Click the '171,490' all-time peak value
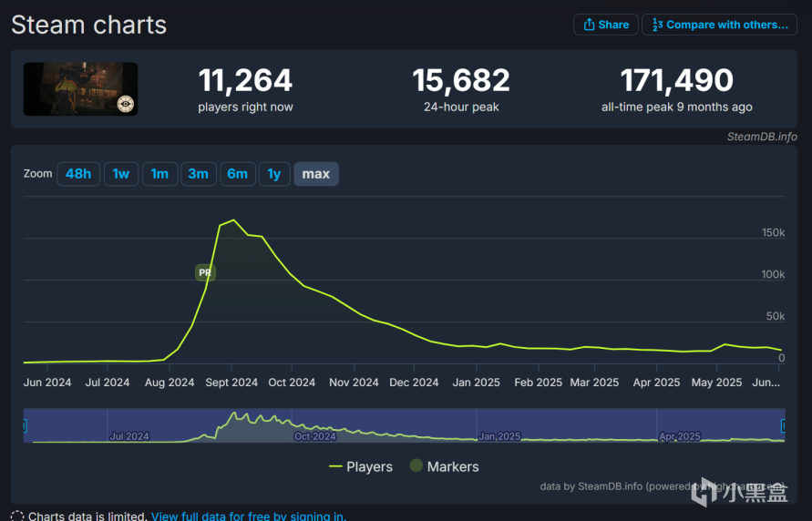The height and width of the screenshot is (521, 812). (677, 81)
